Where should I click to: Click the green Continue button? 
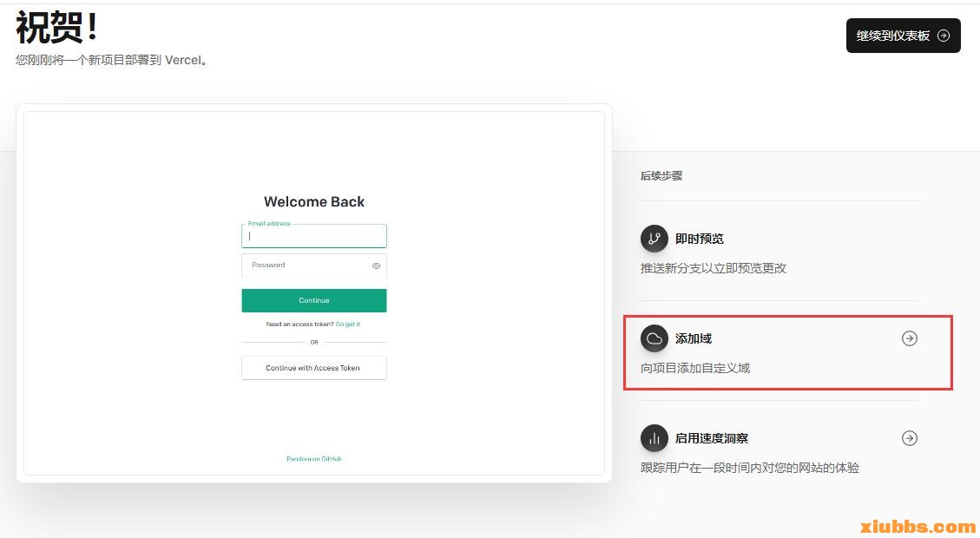point(313,300)
